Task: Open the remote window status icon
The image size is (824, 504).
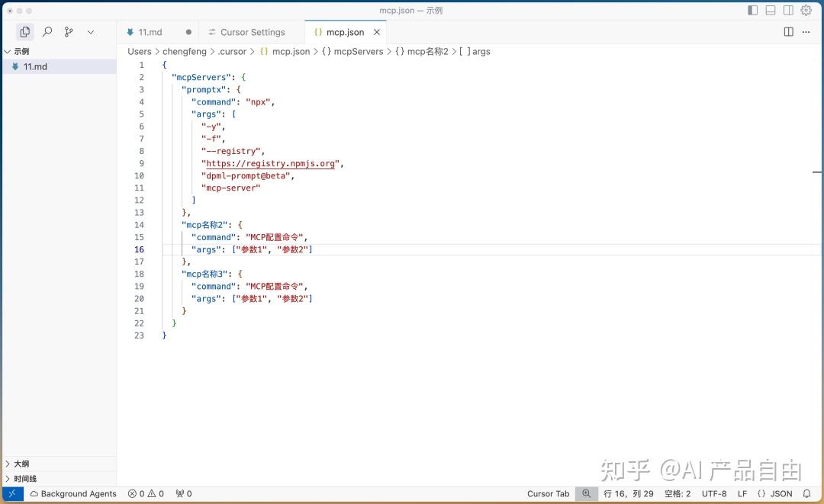Action: click(13, 493)
